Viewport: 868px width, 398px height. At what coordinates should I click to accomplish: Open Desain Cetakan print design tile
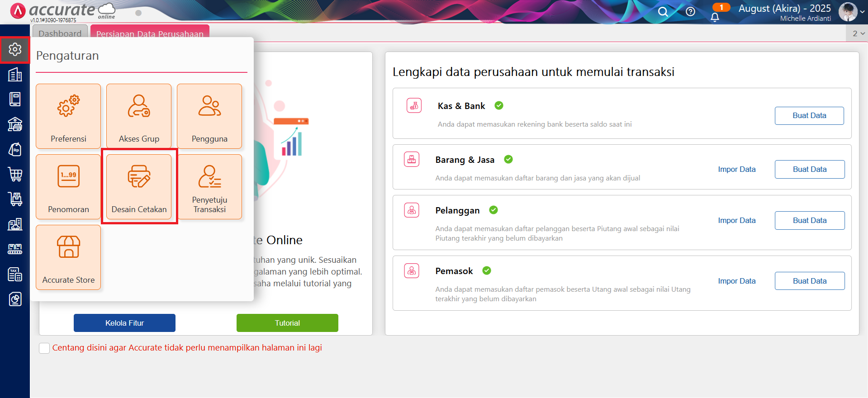tap(139, 187)
